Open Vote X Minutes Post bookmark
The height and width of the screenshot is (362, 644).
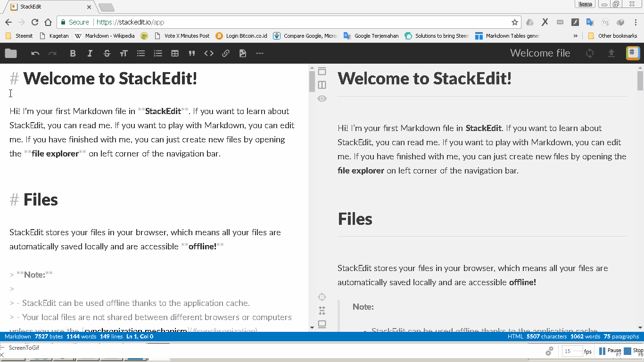[182, 36]
